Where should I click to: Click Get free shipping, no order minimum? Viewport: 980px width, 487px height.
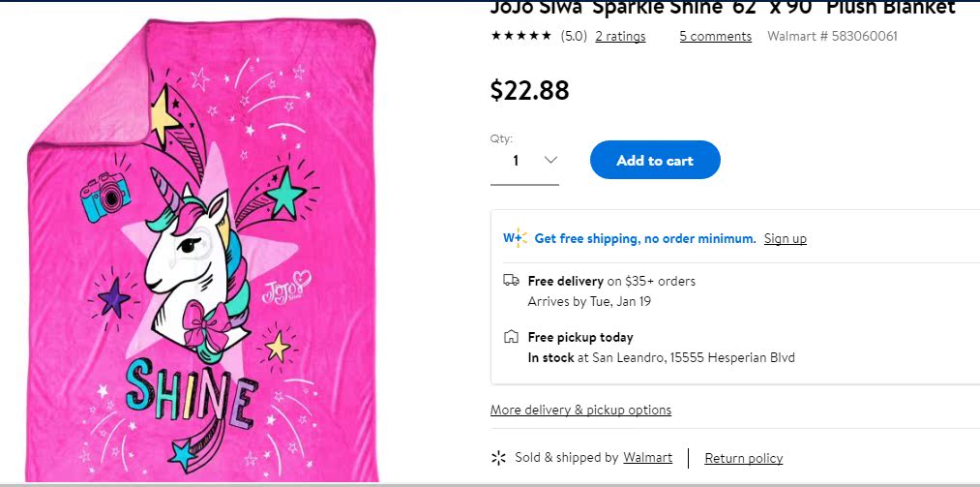click(644, 238)
